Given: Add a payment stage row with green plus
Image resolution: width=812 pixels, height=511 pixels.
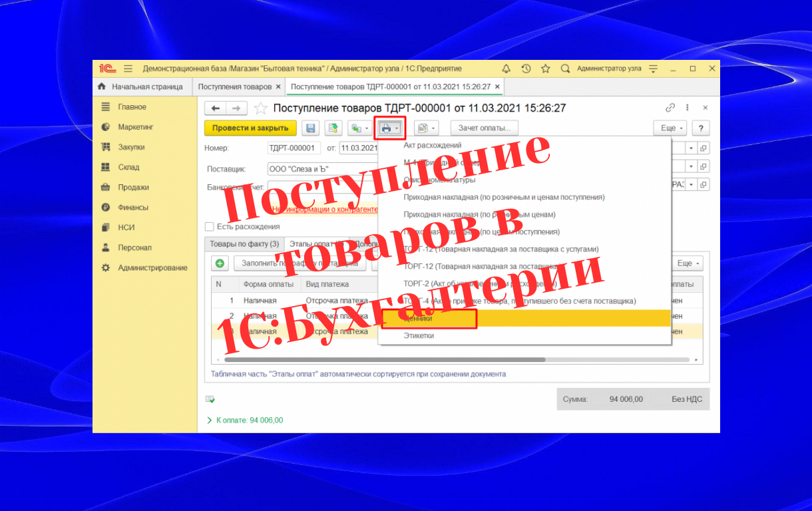Looking at the screenshot, I should tap(220, 263).
